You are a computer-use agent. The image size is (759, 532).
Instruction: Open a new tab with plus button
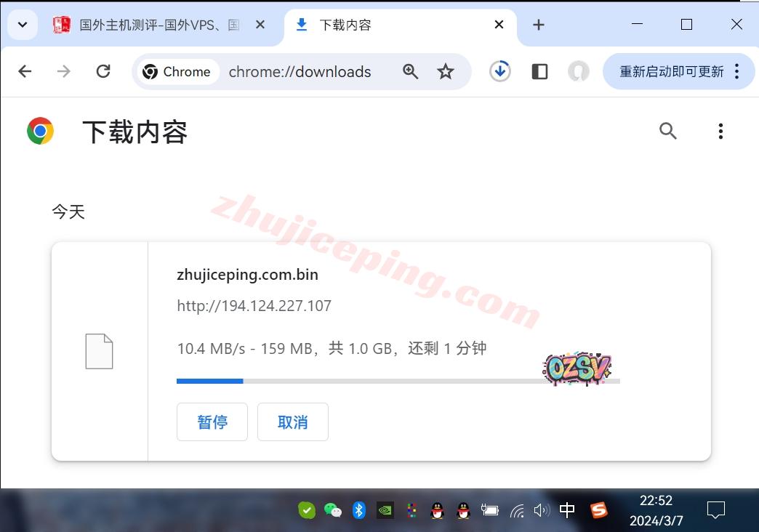tap(538, 25)
